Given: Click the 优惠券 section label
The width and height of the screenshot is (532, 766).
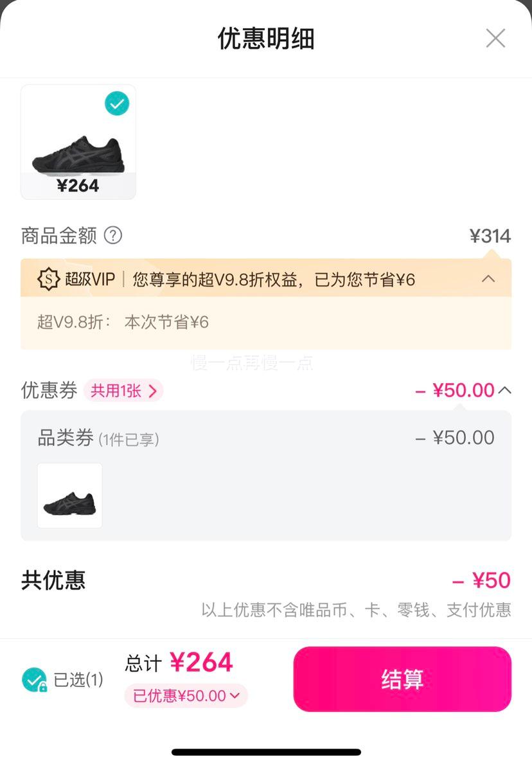Looking at the screenshot, I should [49, 390].
